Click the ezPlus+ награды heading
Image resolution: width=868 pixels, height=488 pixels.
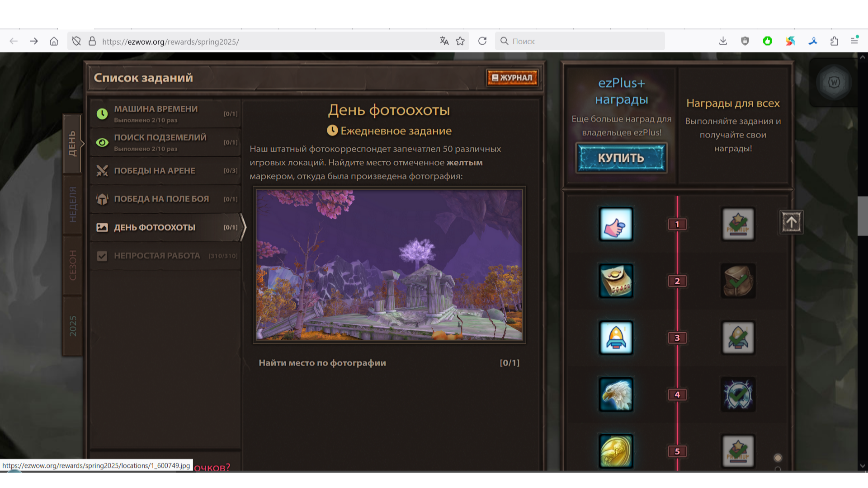tap(622, 91)
